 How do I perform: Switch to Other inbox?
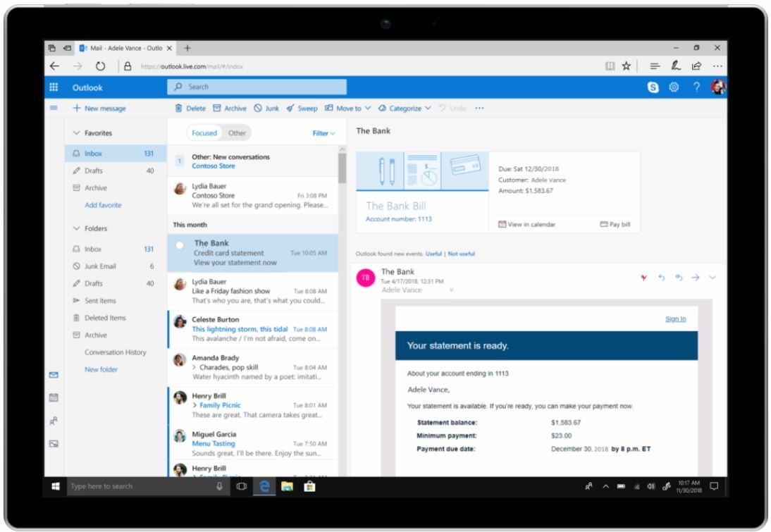[237, 132]
